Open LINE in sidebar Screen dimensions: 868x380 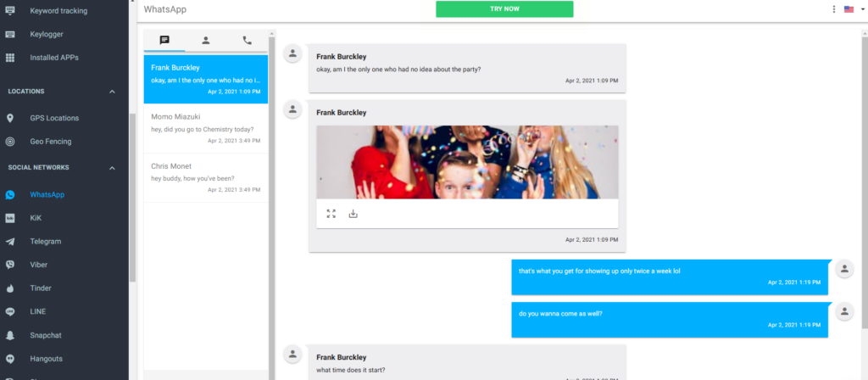pos(37,312)
